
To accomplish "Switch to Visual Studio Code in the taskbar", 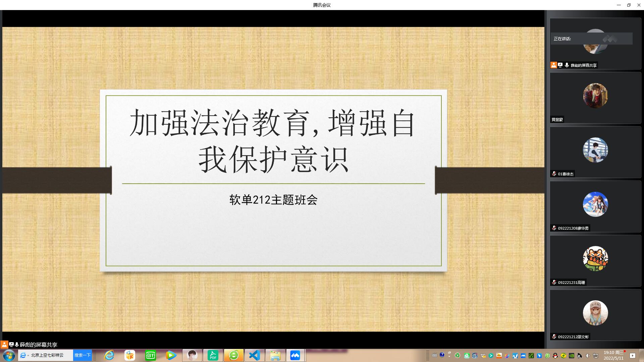I will [255, 355].
